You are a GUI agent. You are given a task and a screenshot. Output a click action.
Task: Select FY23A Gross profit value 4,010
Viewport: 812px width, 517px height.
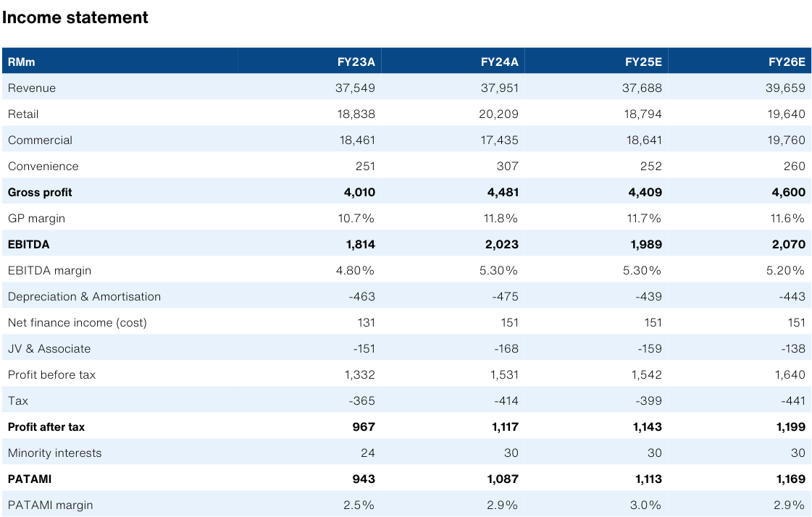360,193
